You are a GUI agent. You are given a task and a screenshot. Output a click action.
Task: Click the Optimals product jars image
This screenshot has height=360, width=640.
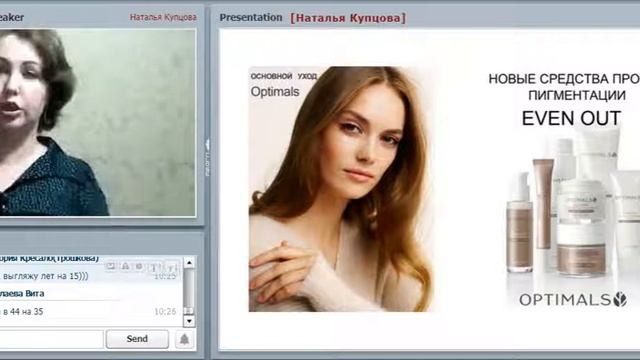[572, 203]
